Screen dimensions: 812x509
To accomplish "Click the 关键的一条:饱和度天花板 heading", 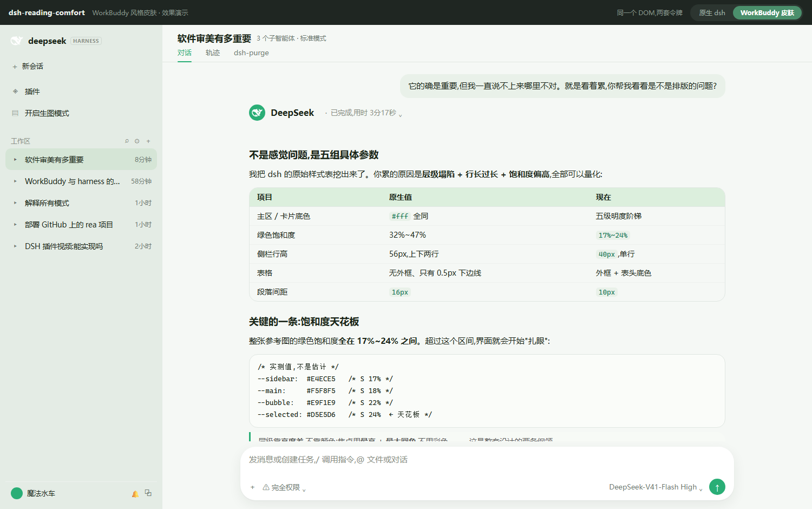I will point(304,322).
